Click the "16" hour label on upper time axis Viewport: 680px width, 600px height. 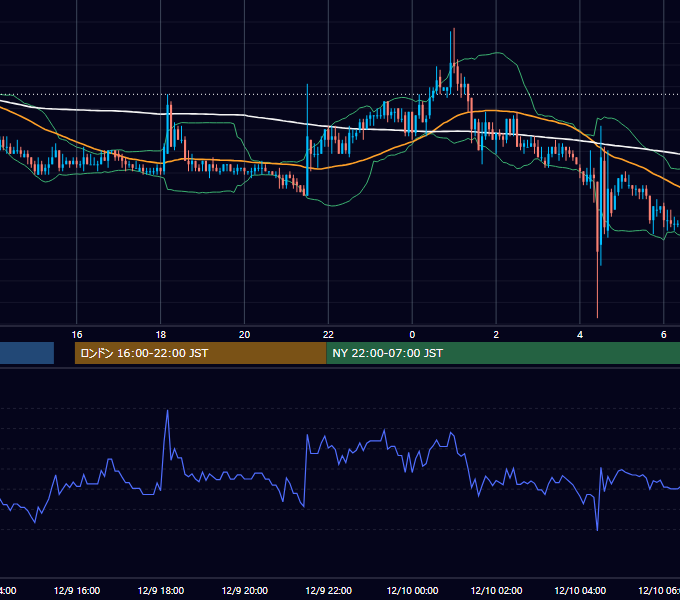coord(77,334)
